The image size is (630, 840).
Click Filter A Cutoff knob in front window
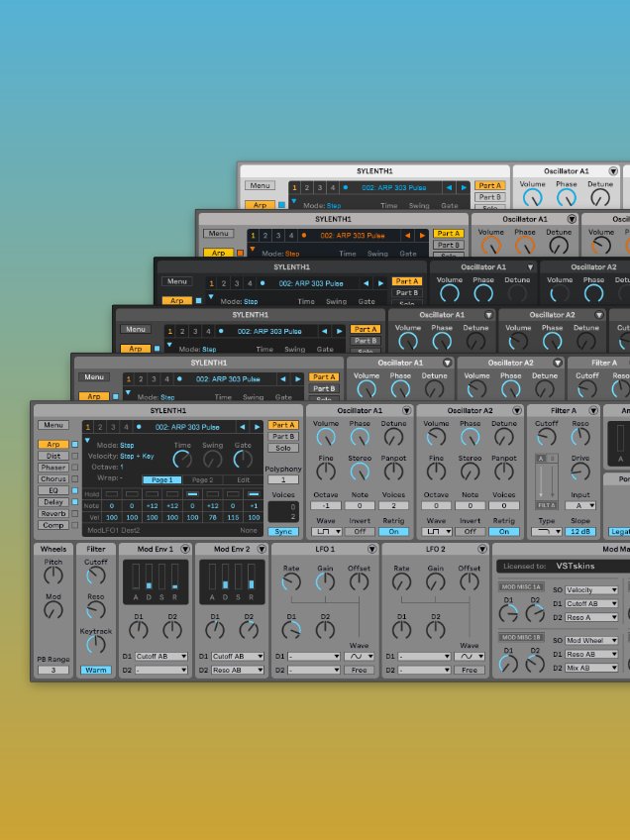pos(547,437)
